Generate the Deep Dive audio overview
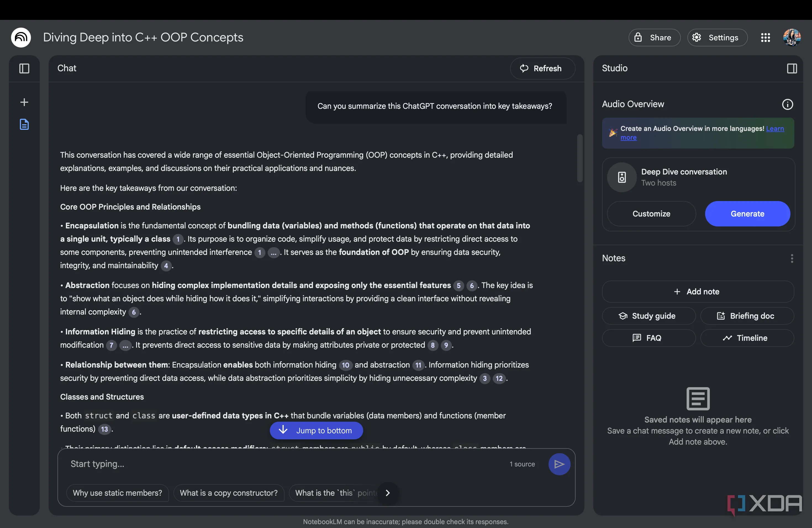812x528 pixels. tap(748, 213)
